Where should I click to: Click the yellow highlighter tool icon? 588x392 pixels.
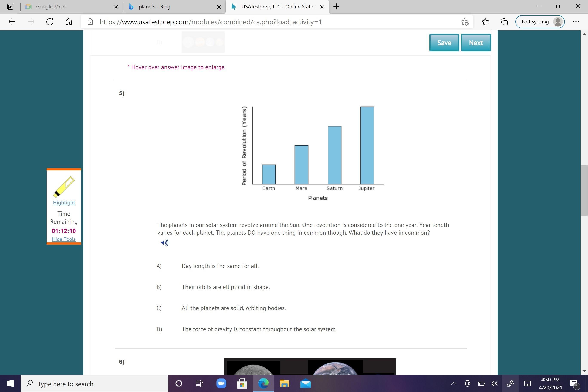point(64,187)
